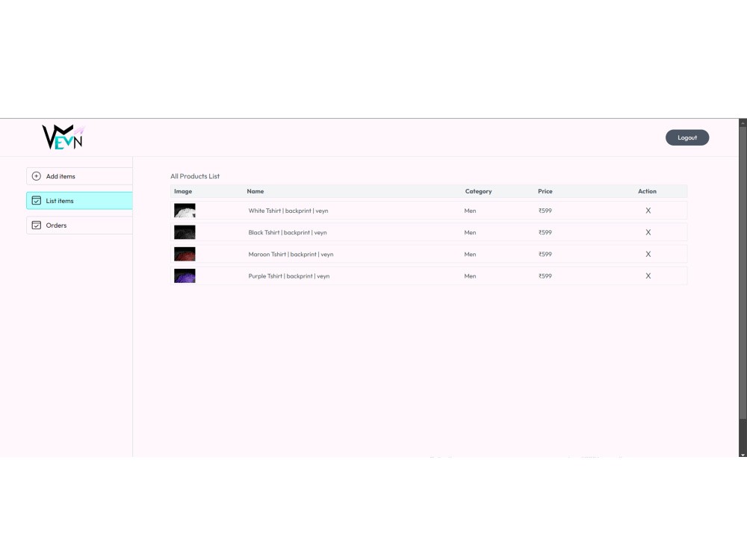Viewport: 747px width, 560px height.
Task: Click the ₹599 price in Black Tshirt row
Action: tap(545, 232)
